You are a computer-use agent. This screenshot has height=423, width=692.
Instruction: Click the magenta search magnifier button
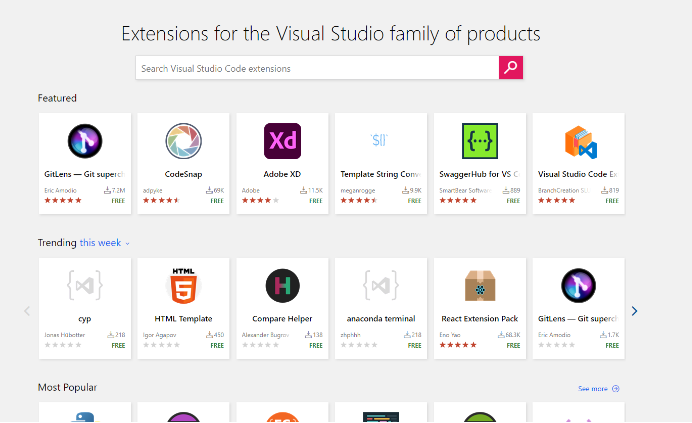[511, 68]
